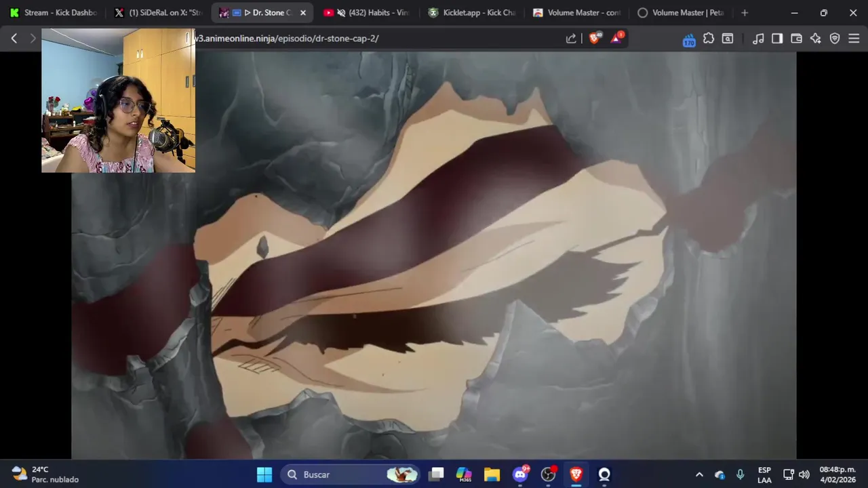Open a new tab with plus button
The width and height of the screenshot is (868, 488).
(x=745, y=12)
